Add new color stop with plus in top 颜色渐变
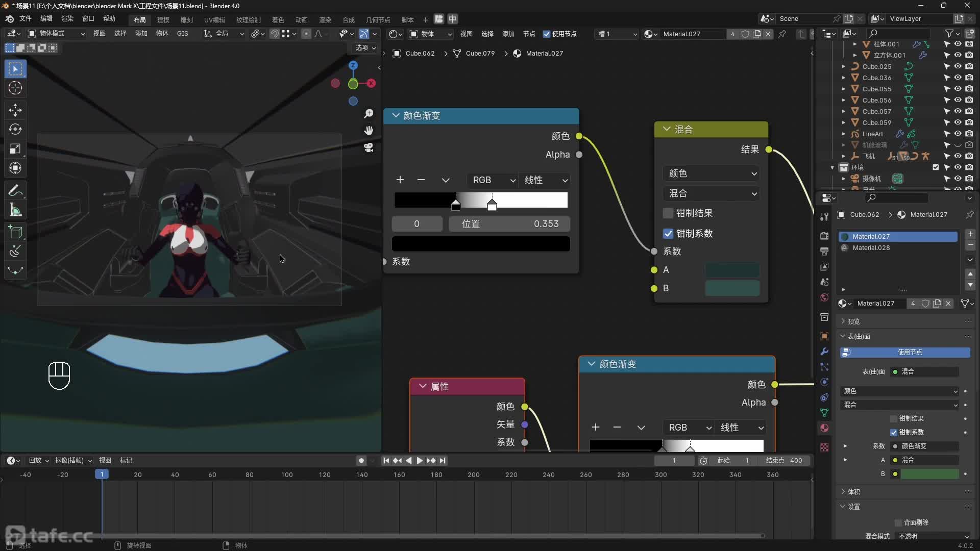Image resolution: width=980 pixels, height=551 pixels. click(400, 180)
